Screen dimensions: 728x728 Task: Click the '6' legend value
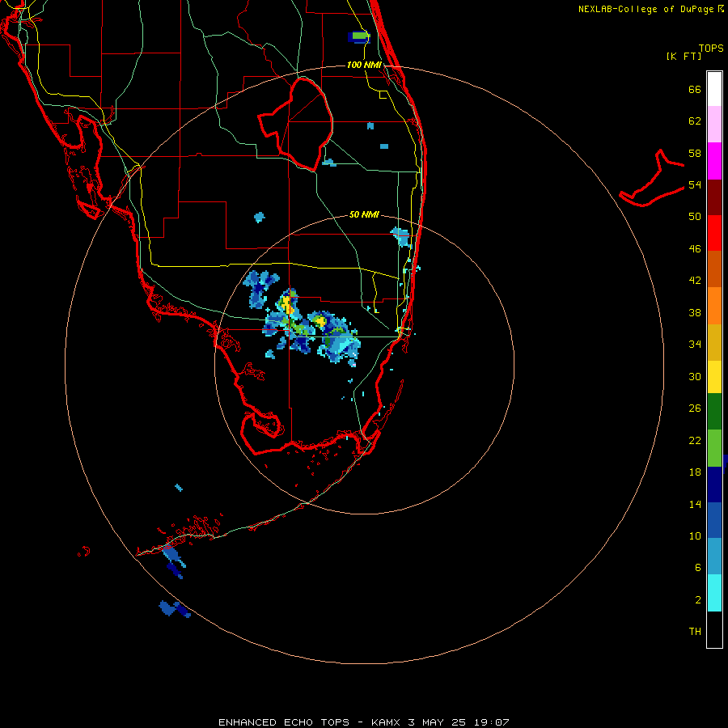click(x=697, y=568)
